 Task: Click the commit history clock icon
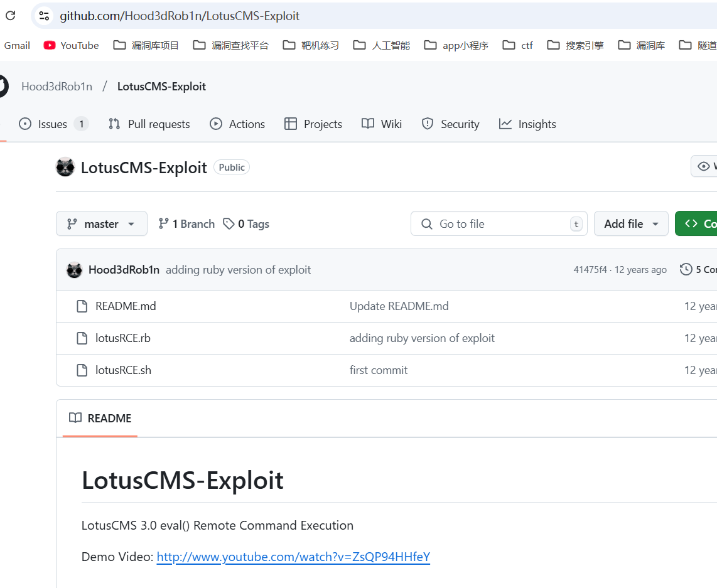pyautogui.click(x=686, y=269)
